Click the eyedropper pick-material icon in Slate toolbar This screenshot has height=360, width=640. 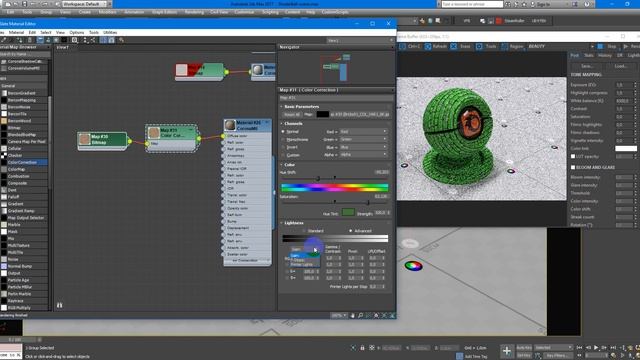point(4,40)
